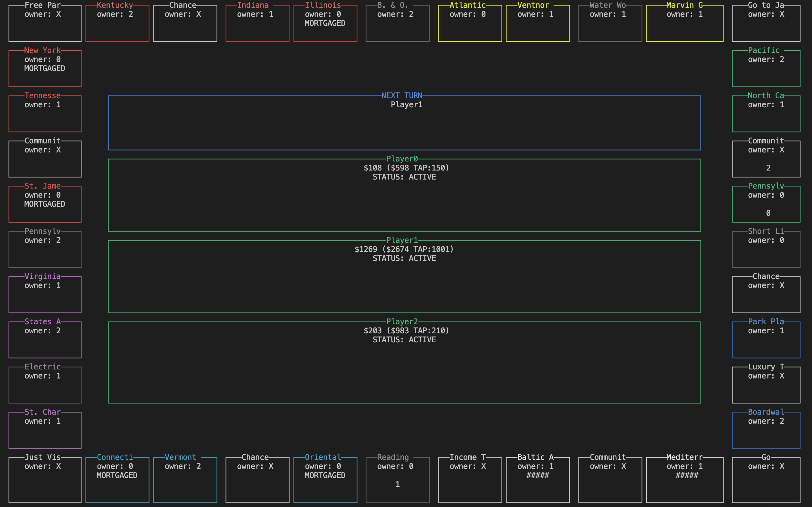Open the NEXT TURN panel

pyautogui.click(x=404, y=123)
